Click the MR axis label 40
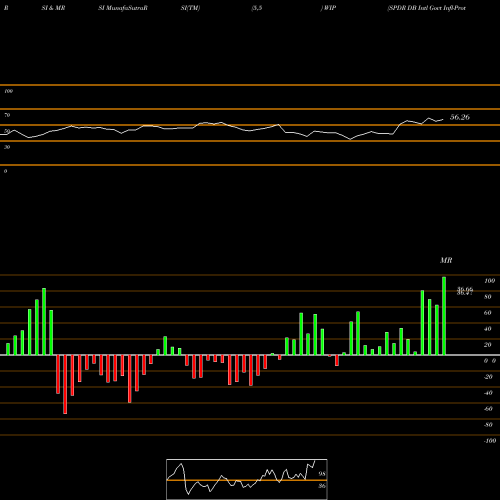 (488, 329)
